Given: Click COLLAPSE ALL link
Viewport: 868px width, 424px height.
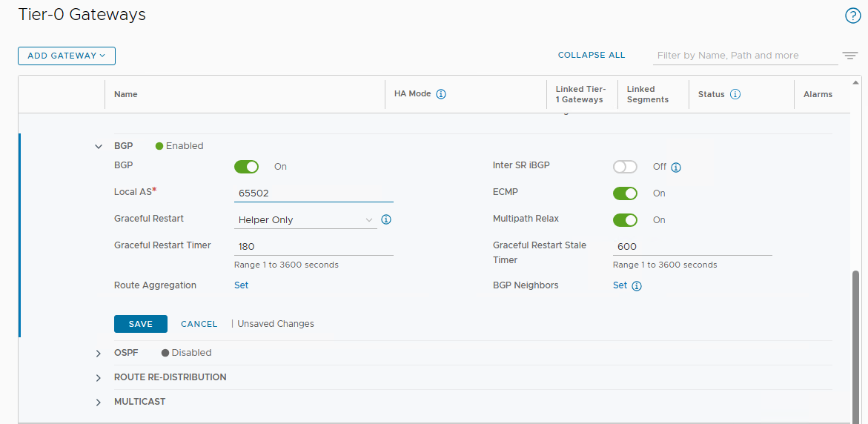Looking at the screenshot, I should [592, 56].
